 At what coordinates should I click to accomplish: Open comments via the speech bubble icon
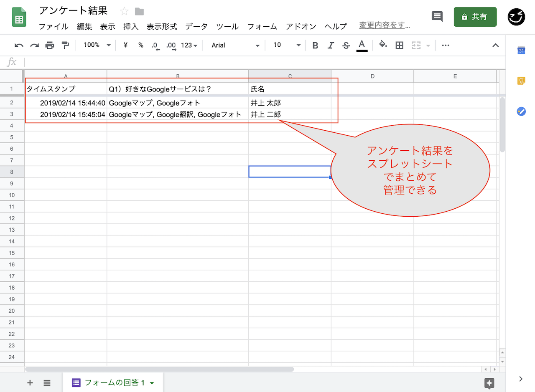point(437,17)
